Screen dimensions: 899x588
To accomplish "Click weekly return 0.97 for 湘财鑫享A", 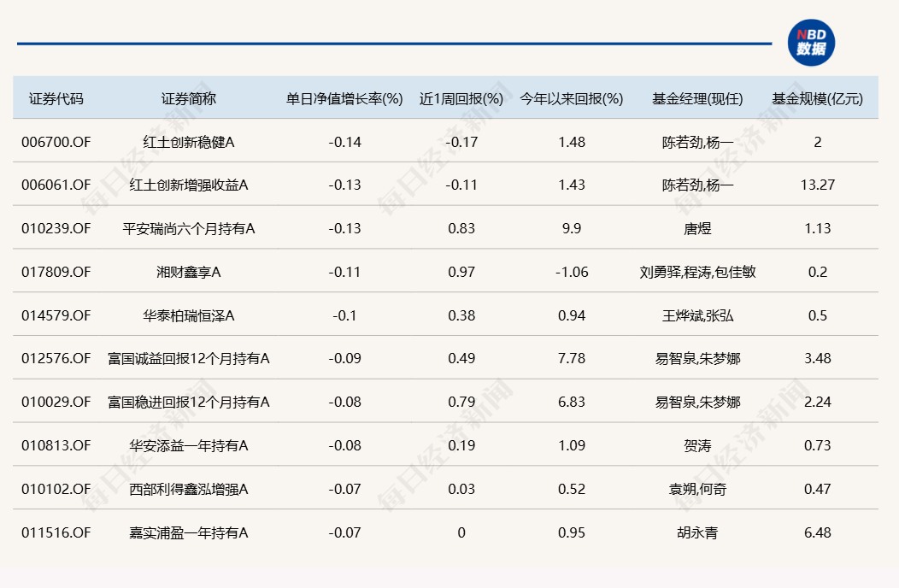I will coord(461,272).
